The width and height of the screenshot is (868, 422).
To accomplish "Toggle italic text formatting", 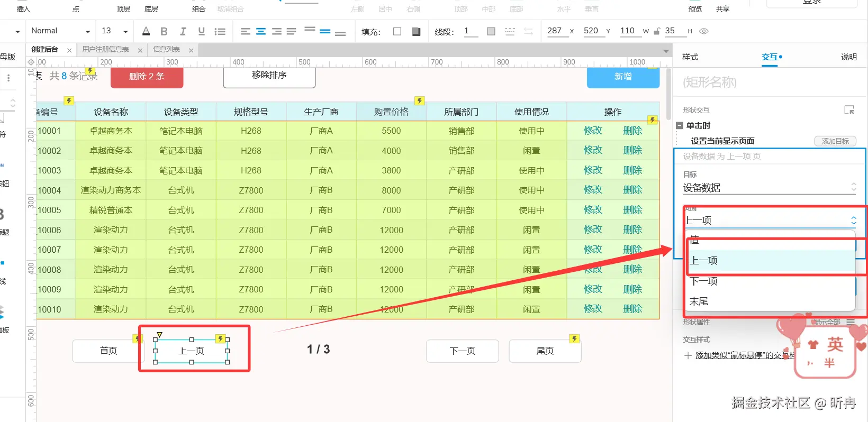I will (x=183, y=31).
